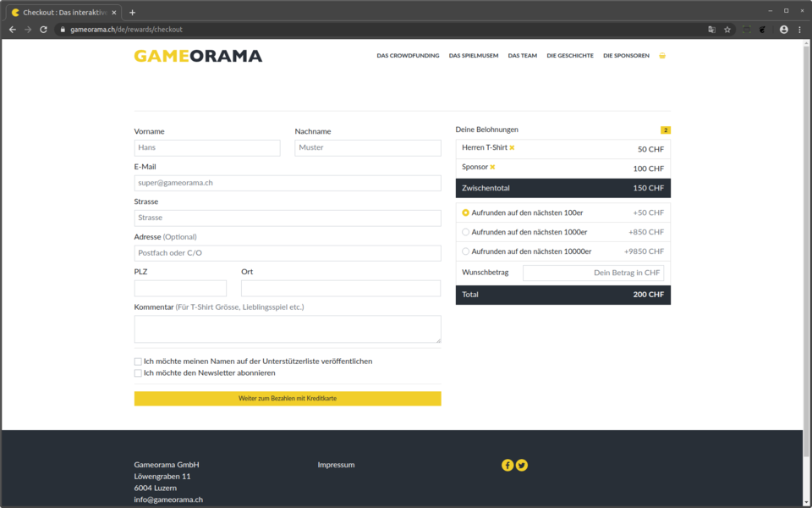Select Aufrunden auf den nächsten 10000er option
The image size is (812, 508).
tap(465, 251)
